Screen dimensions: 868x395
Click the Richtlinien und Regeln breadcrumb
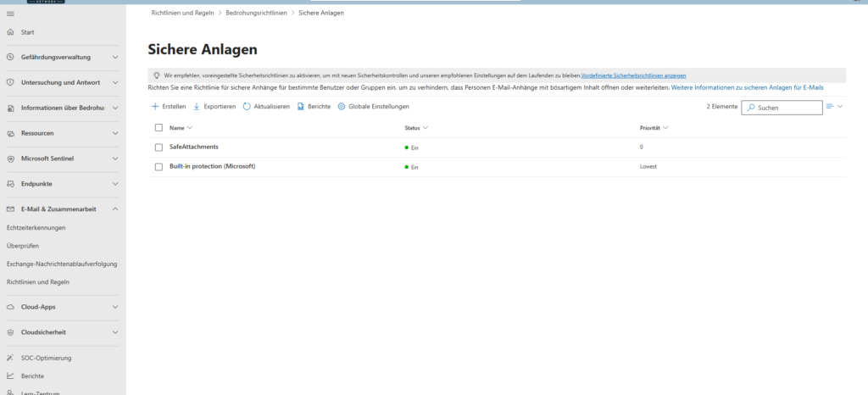coord(182,13)
